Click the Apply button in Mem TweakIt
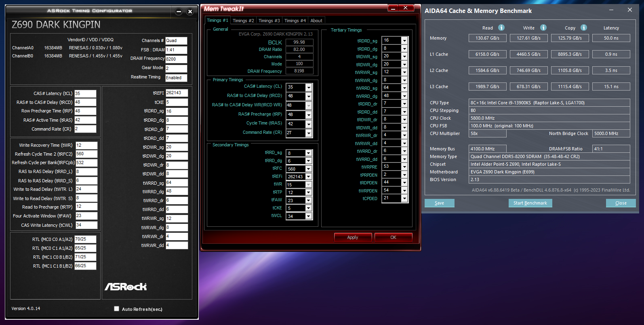Viewport: 644px width, 325px height. point(353,237)
